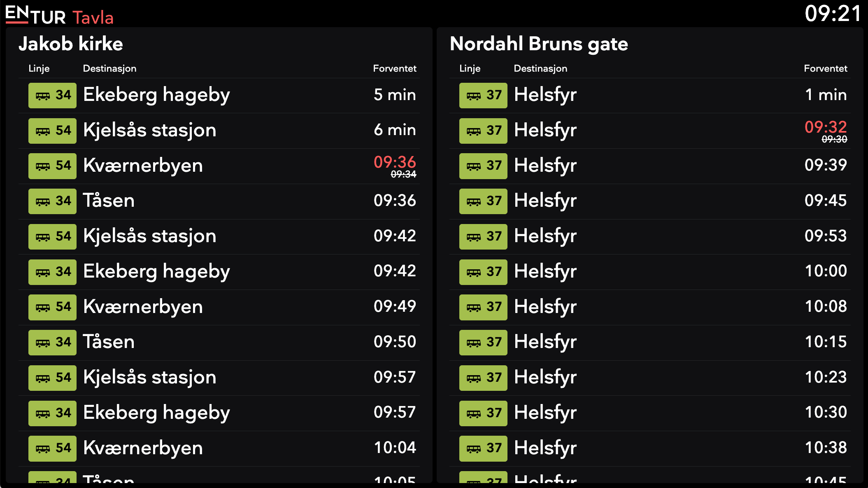This screenshot has width=868, height=488.
Task: Click the bus 34 badge for Ekeberg hageby in 5 min
Action: click(52, 96)
